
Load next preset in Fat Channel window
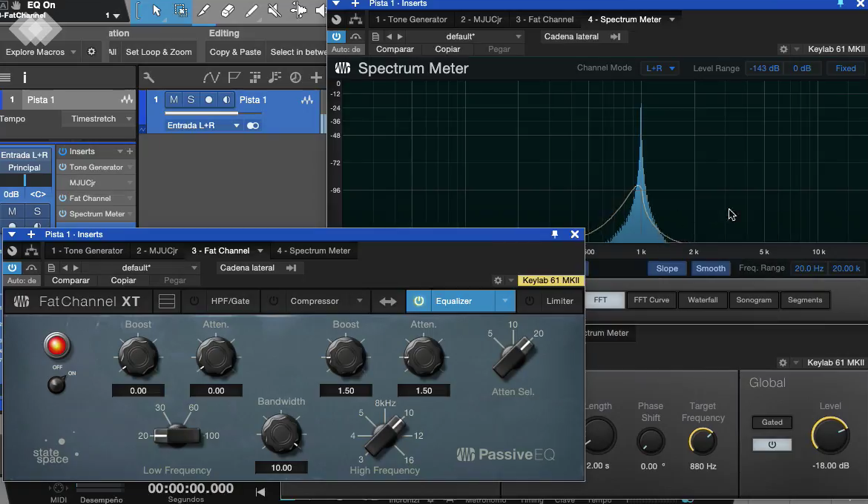tap(76, 268)
